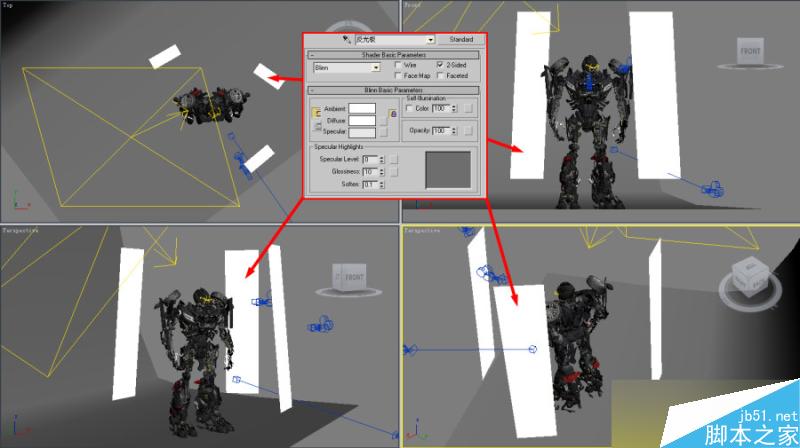Collapse the Shader Basic Parameters rollout
Viewport: 800px width, 448px height.
pyautogui.click(x=393, y=55)
